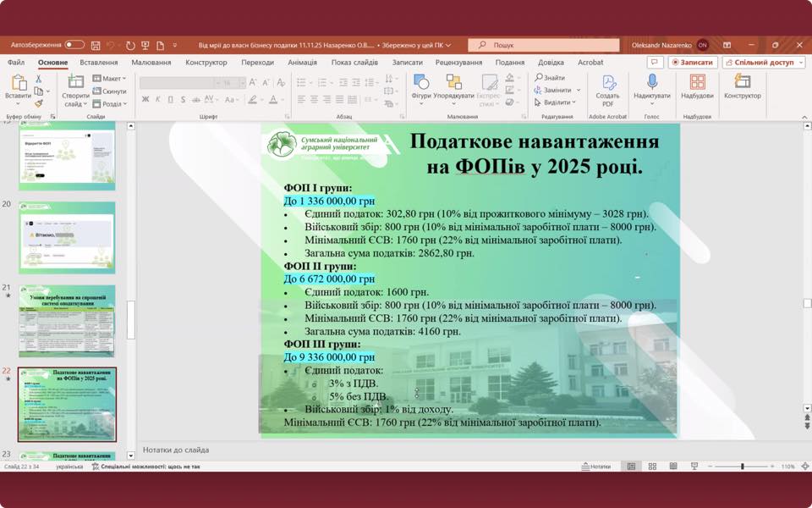Click the Спільний доступ share button
The height and width of the screenshot is (508, 812).
coord(763,63)
